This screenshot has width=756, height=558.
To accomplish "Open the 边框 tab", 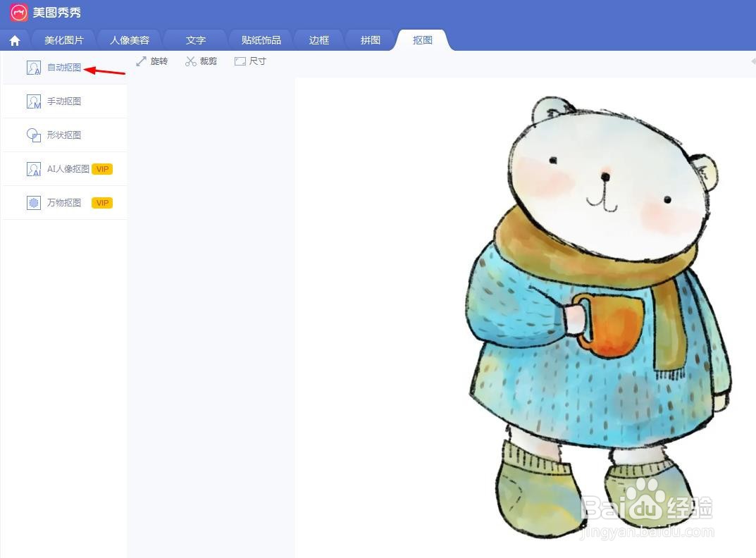I will click(x=319, y=40).
